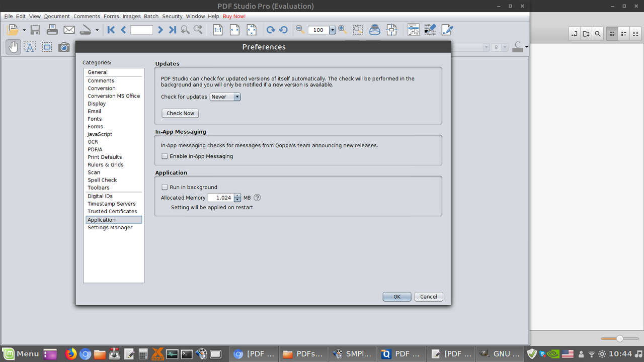
Task: Click OK in Preferences dialog
Action: click(397, 297)
